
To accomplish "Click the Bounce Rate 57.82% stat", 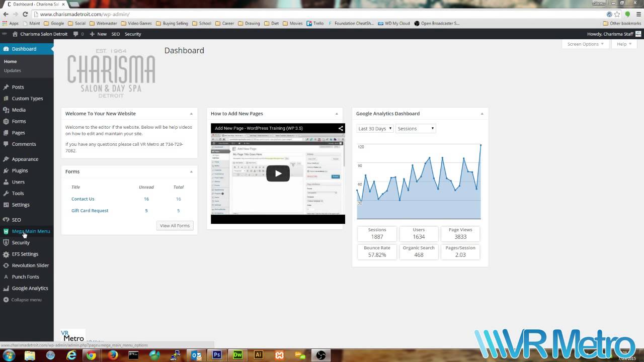I will [x=377, y=252].
